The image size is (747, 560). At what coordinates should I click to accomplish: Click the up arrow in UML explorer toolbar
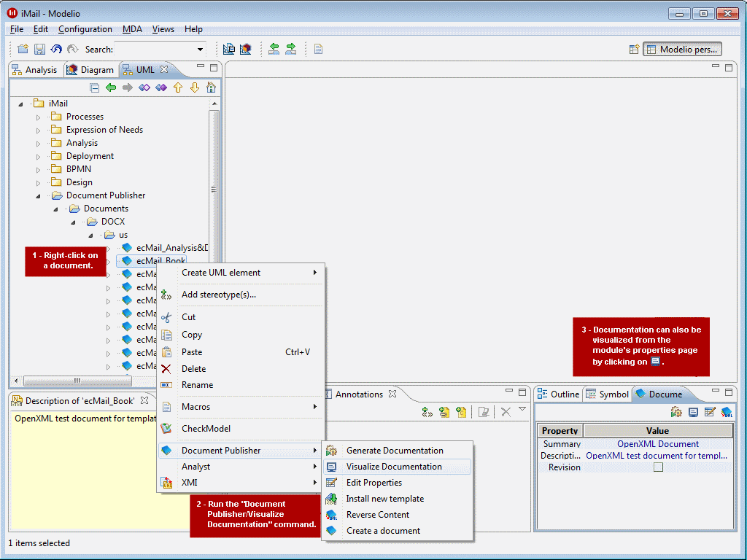pyautogui.click(x=179, y=87)
